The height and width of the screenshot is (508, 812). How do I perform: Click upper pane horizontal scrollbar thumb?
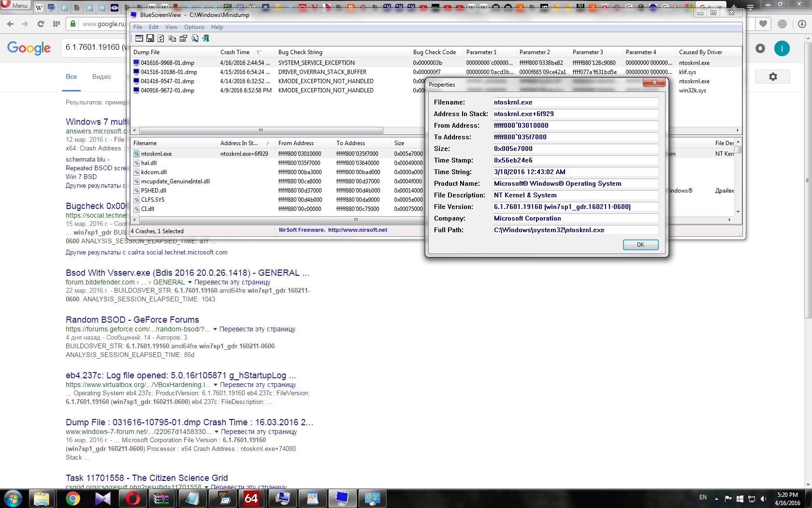point(261,130)
